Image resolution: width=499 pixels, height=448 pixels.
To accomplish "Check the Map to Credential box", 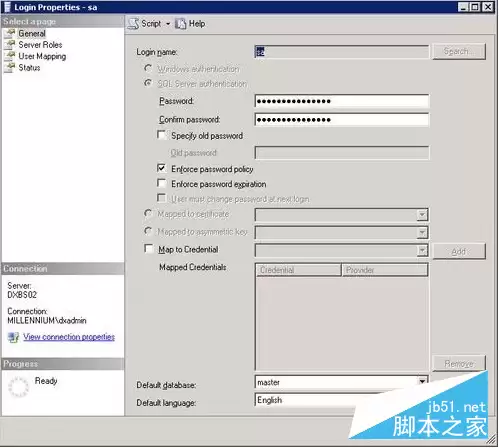I will pyautogui.click(x=149, y=249).
